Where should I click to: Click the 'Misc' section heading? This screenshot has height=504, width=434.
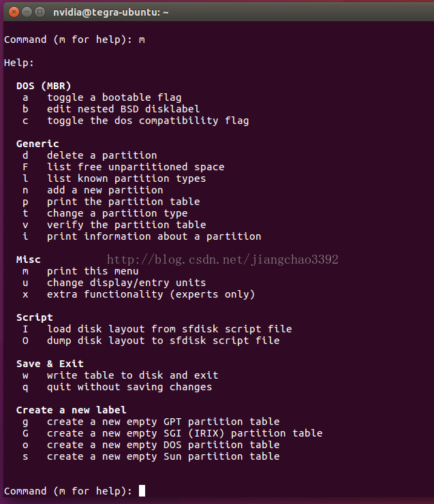[29, 259]
